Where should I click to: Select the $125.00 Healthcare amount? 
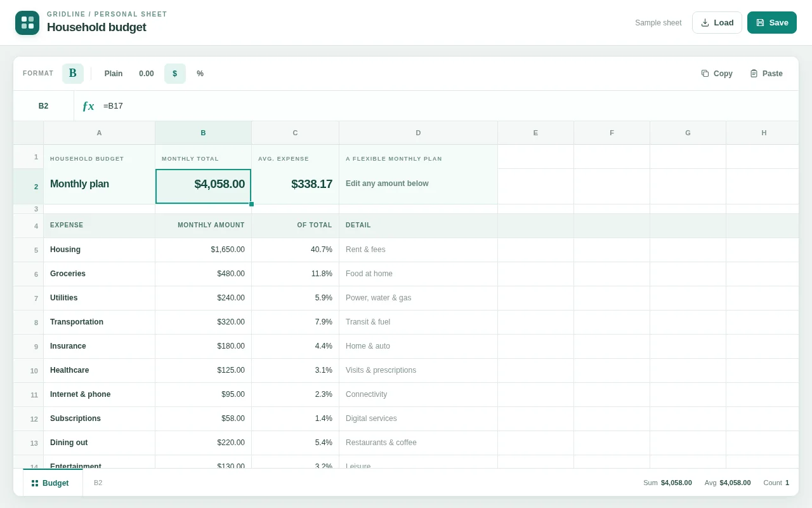(204, 370)
